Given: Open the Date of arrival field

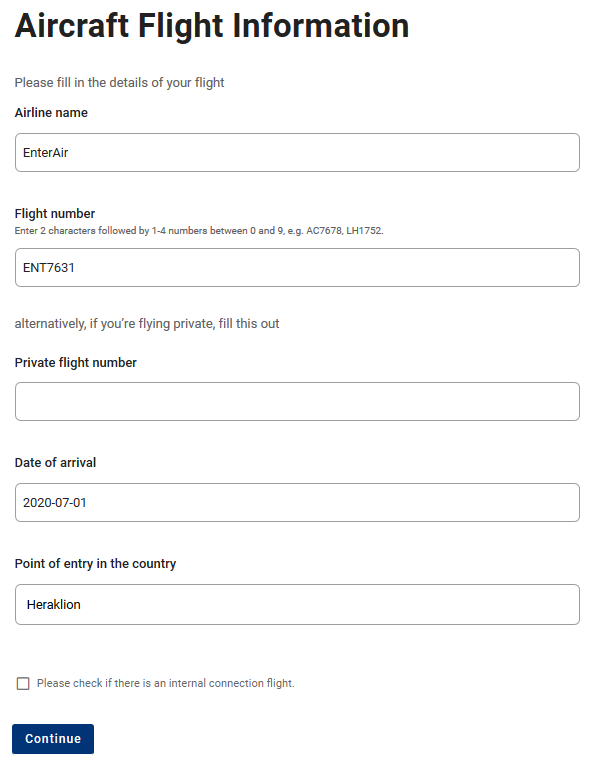Looking at the screenshot, I should click(297, 502).
